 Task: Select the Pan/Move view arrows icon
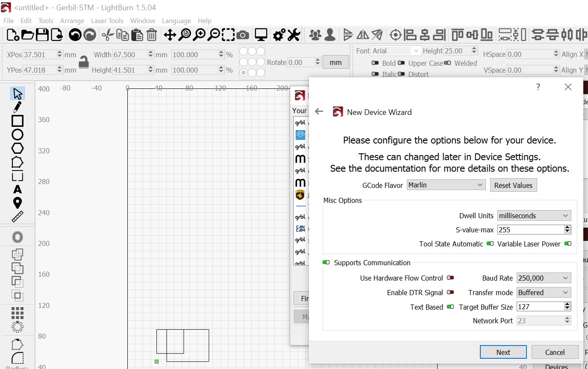170,35
